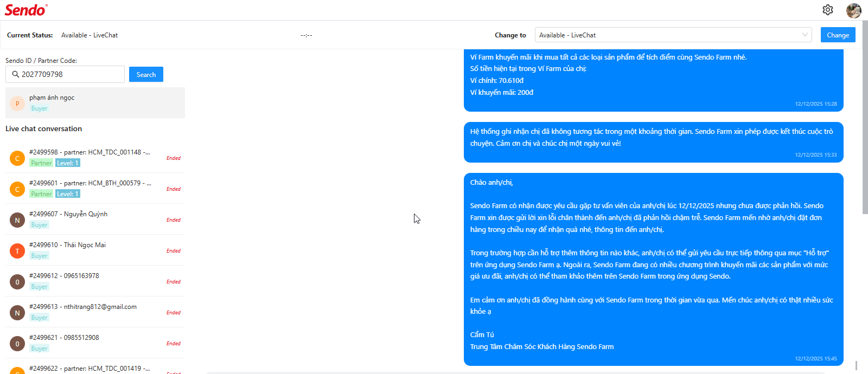Click the Sendo logo

click(x=25, y=10)
